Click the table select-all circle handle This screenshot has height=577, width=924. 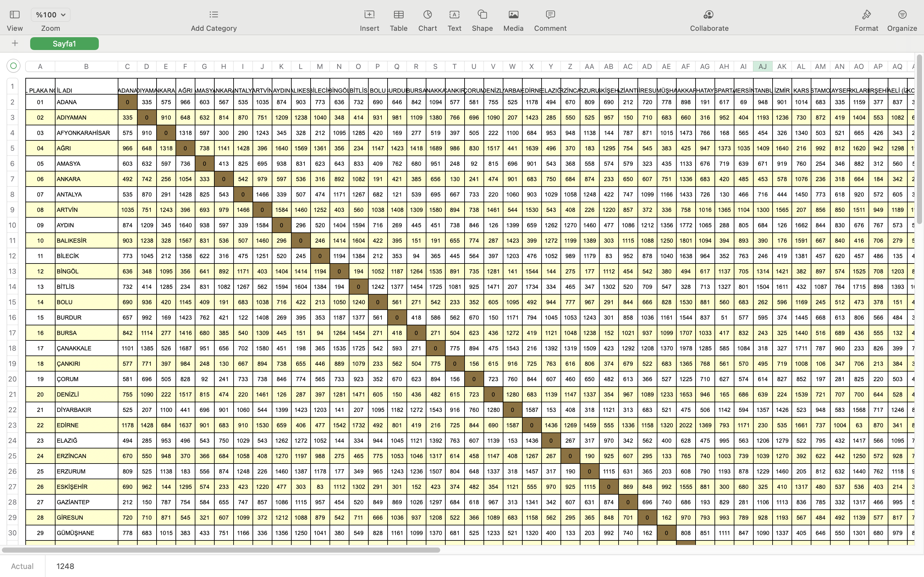pyautogui.click(x=13, y=66)
